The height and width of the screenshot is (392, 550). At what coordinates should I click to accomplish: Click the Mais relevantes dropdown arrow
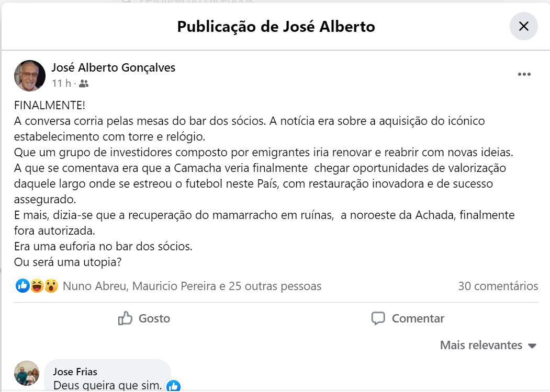tap(532, 345)
